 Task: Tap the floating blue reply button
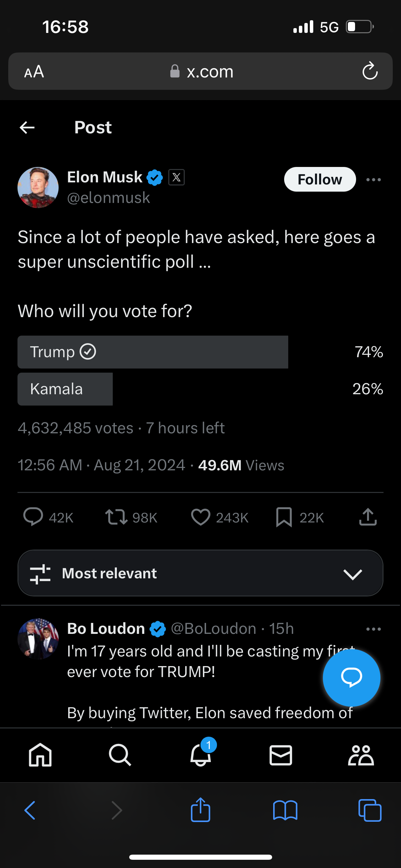point(351,677)
